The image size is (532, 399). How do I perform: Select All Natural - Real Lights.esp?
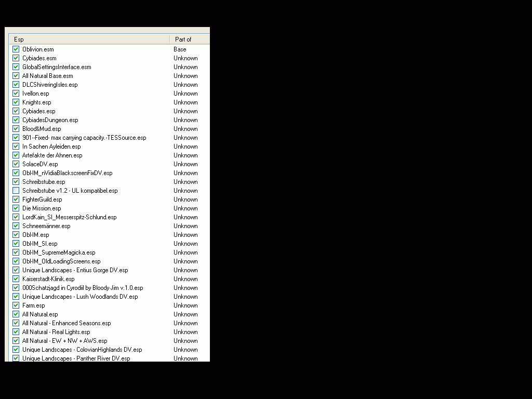point(56,332)
